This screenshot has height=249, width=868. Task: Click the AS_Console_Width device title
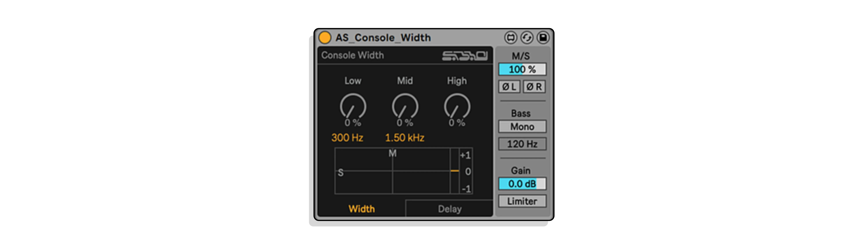[383, 37]
